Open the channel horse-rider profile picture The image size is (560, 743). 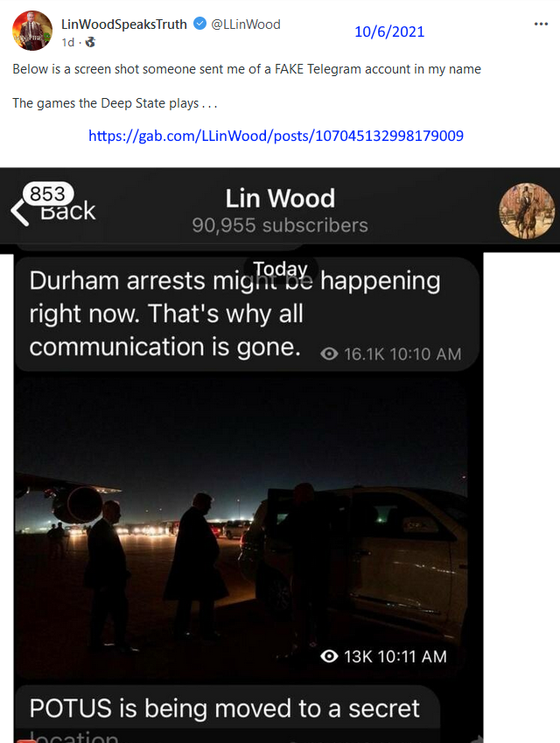tap(527, 211)
